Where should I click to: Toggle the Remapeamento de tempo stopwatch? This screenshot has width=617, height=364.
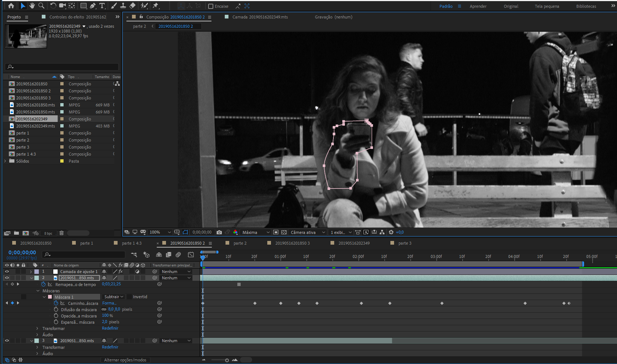point(44,284)
